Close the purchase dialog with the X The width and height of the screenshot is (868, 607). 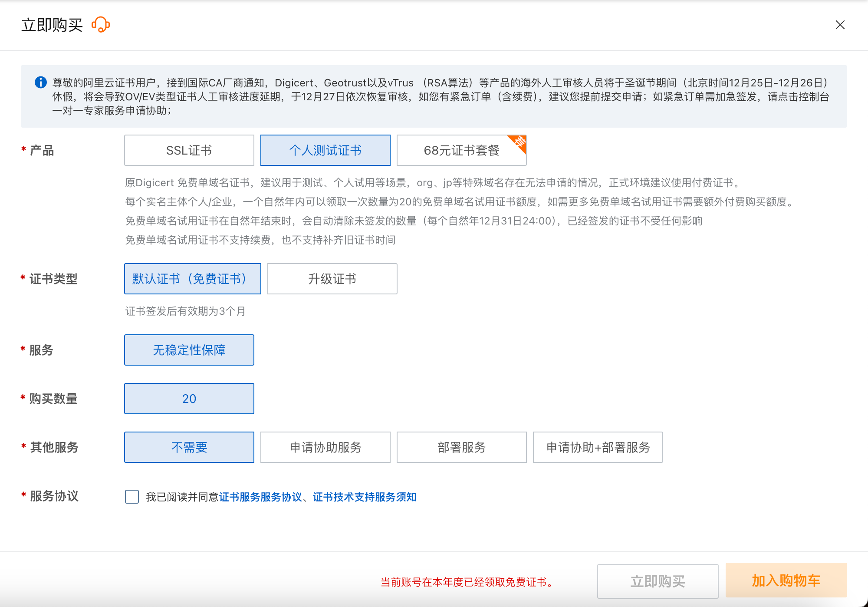click(840, 25)
